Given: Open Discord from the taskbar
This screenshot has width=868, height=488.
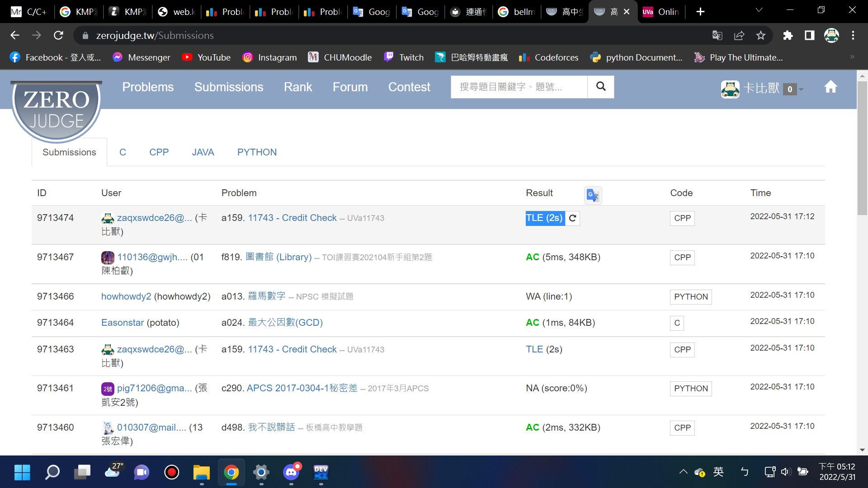Looking at the screenshot, I should [291, 473].
